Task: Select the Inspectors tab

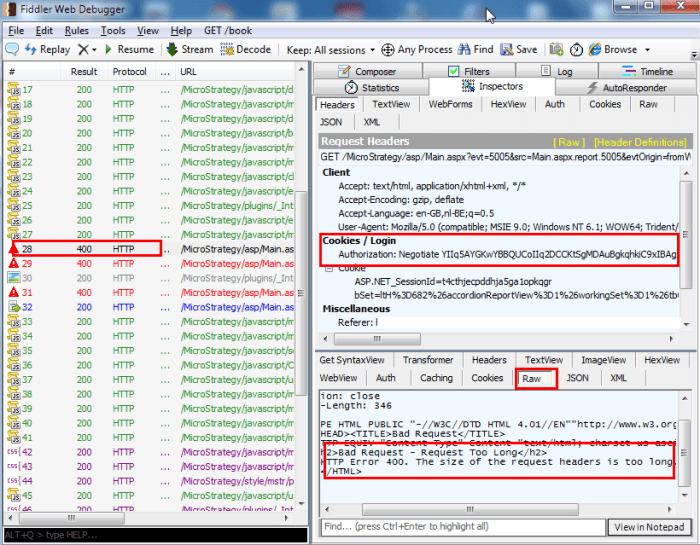Action: coord(492,86)
